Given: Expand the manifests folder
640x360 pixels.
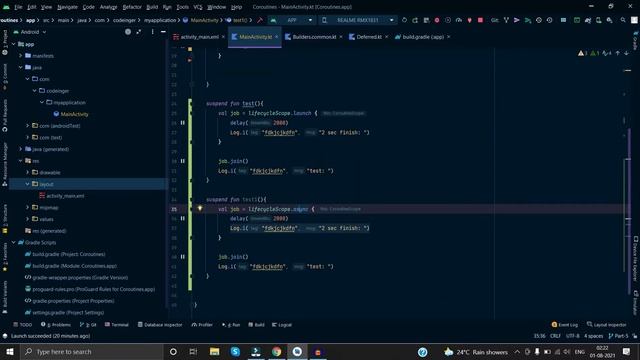Looking at the screenshot, I should 21,56.
